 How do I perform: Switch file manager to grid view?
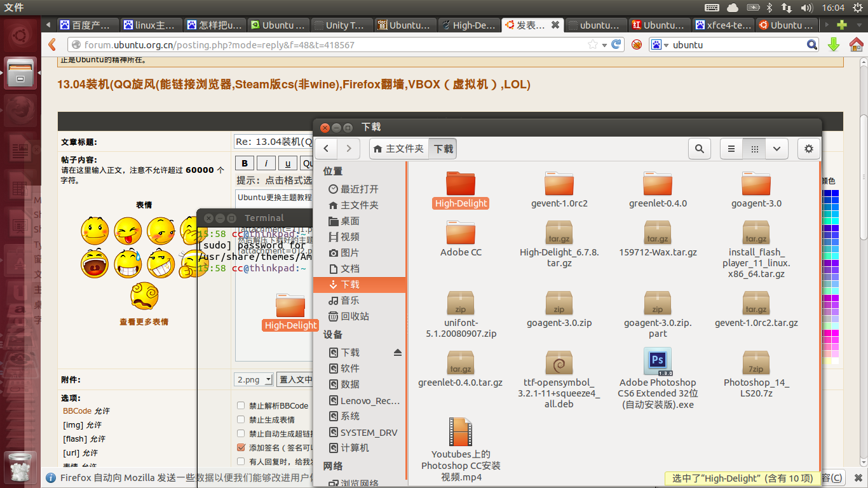[x=754, y=149]
